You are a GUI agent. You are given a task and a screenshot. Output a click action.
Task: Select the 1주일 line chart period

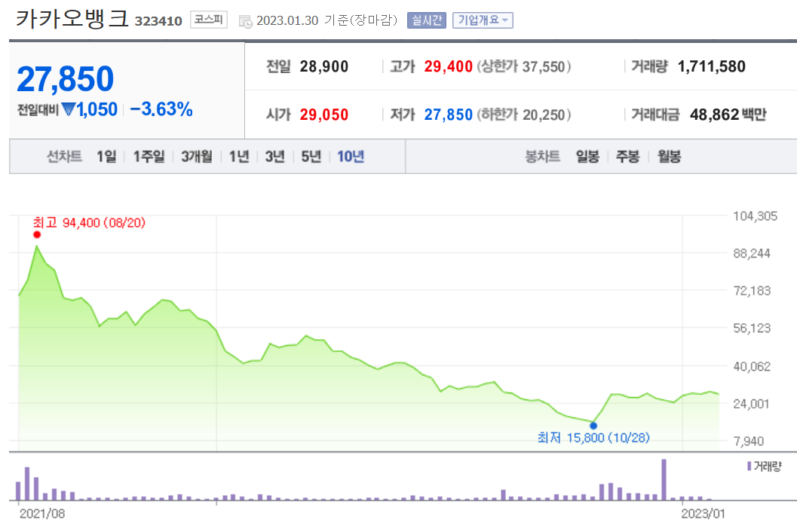[149, 157]
